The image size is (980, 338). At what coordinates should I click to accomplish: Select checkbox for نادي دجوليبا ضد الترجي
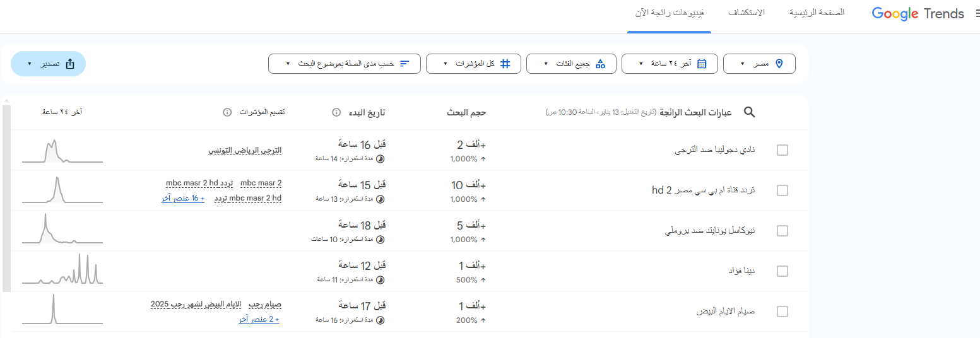tap(782, 150)
